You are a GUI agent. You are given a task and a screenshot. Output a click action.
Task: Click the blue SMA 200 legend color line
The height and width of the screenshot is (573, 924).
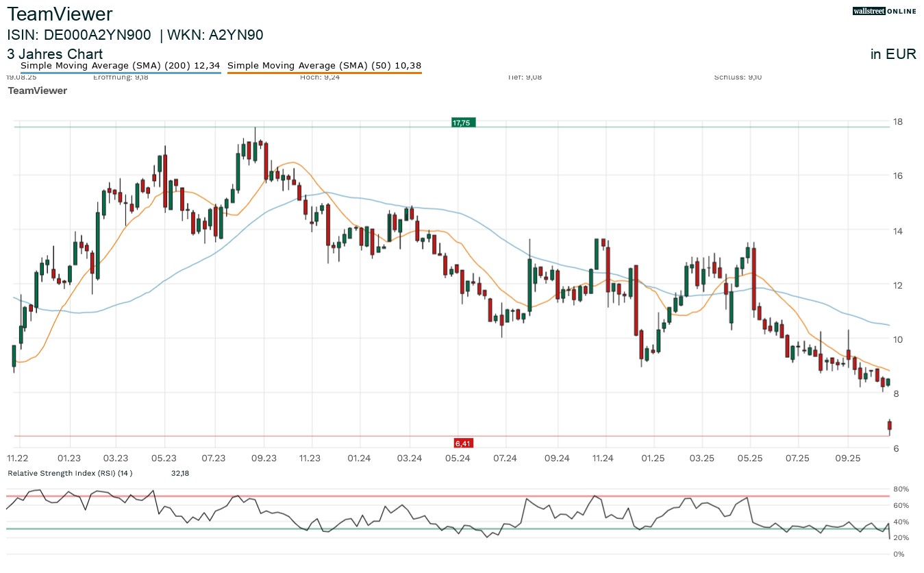click(x=121, y=72)
